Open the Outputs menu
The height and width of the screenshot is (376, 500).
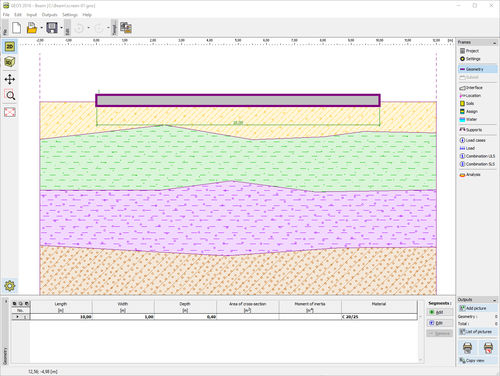[49, 15]
